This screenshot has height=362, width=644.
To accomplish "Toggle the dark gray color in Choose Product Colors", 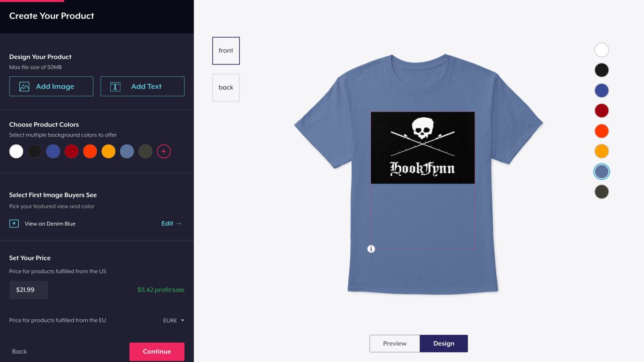I will pyautogui.click(x=145, y=151).
